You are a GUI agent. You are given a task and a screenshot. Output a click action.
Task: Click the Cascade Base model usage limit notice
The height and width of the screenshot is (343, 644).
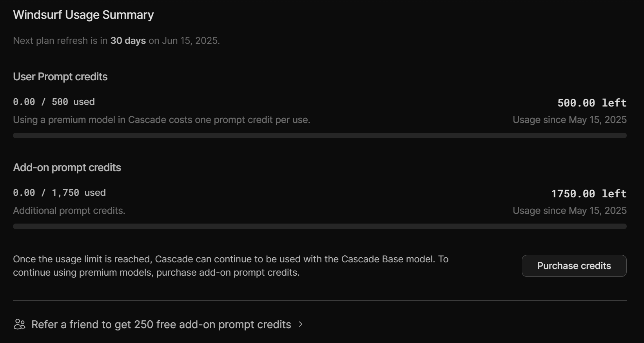coord(230,266)
